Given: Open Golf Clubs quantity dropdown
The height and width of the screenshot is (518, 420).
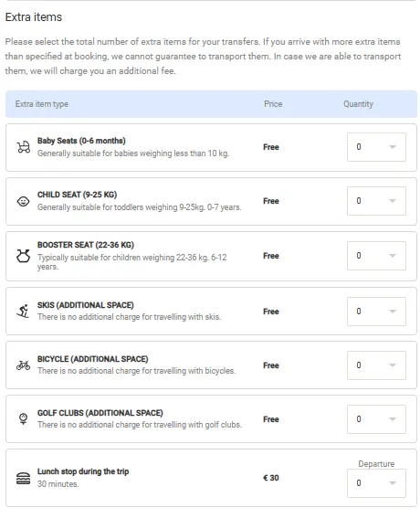Looking at the screenshot, I should click(x=376, y=419).
